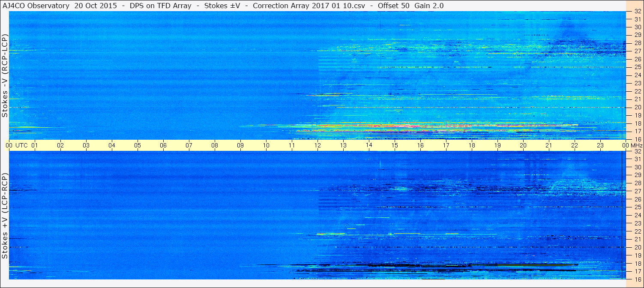Click the 20 hour time marker
This screenshot has width=644, height=288.
click(523, 145)
